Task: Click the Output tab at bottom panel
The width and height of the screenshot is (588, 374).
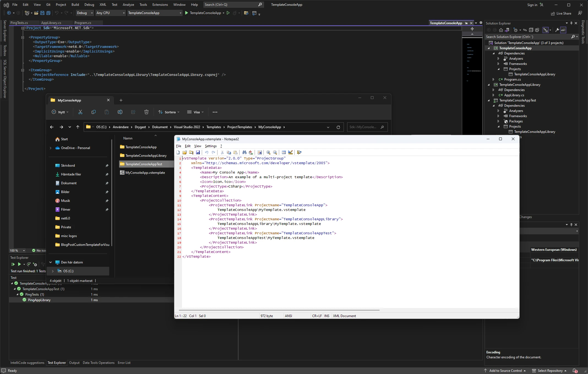Action: 74,362
